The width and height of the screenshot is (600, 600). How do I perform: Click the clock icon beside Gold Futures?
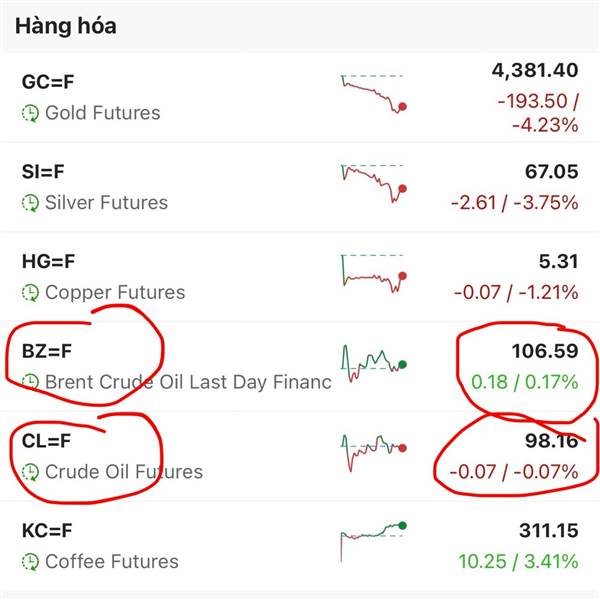tap(31, 113)
